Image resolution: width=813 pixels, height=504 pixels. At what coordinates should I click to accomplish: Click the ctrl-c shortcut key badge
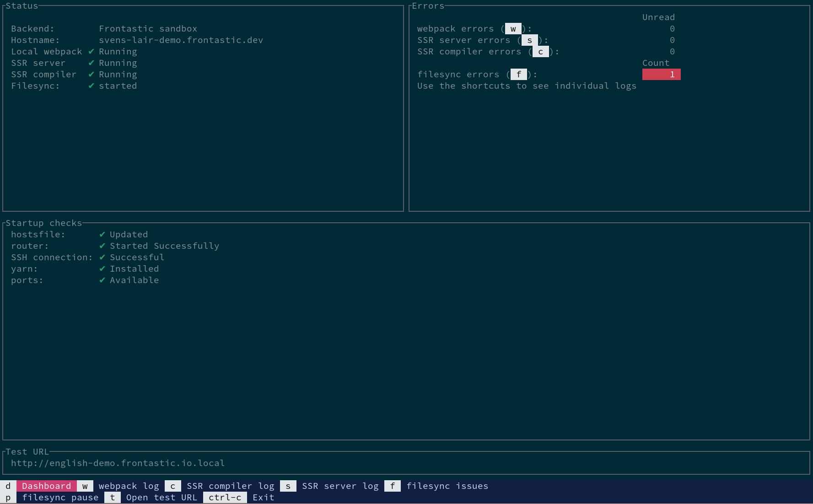click(225, 497)
